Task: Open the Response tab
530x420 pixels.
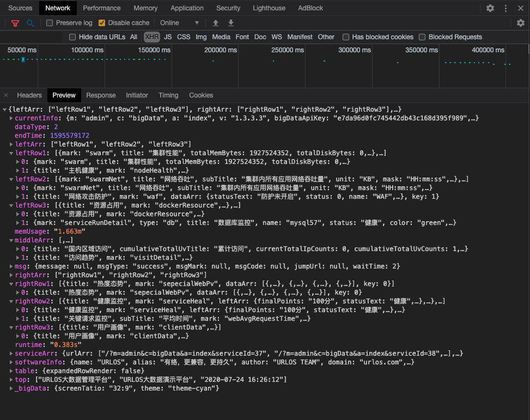Action: click(101, 95)
